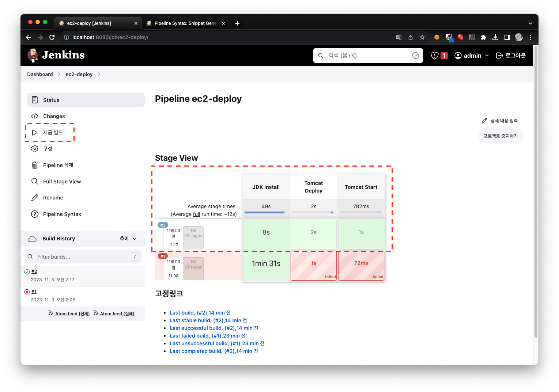Close the Pipeline Syntax browser tab
This screenshot has height=392, width=559.
[x=223, y=23]
